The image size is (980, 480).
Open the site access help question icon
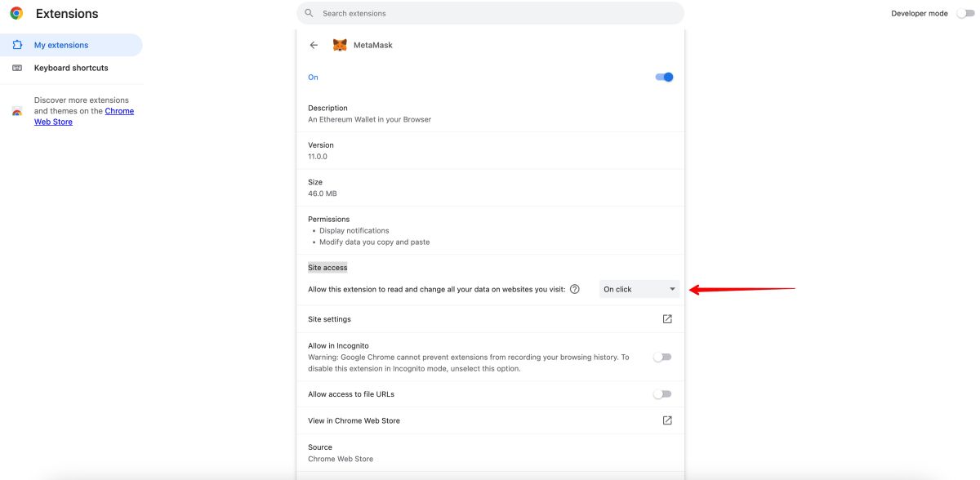[x=575, y=289]
